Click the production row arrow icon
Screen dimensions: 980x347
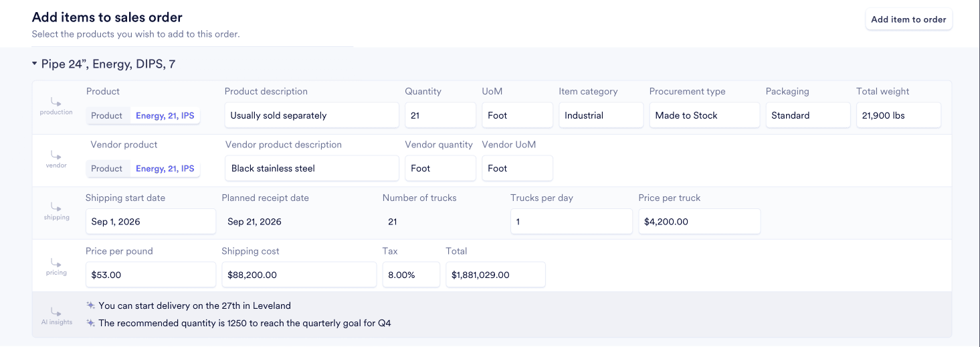tap(56, 102)
